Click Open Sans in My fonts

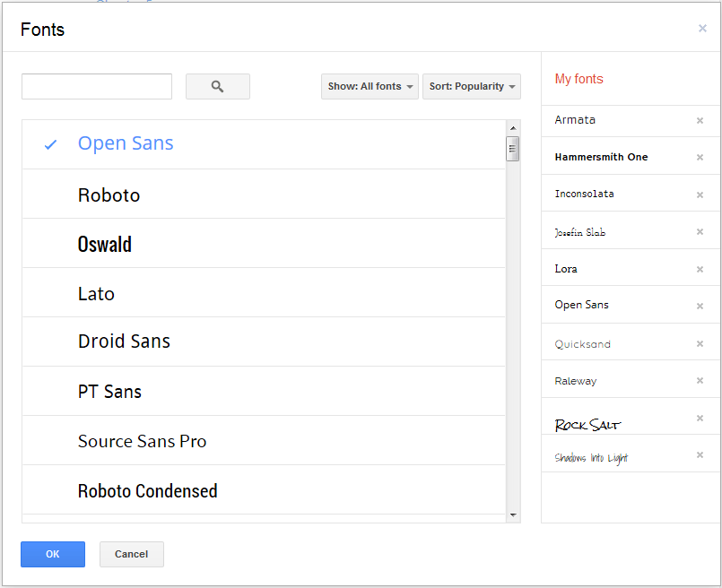point(581,305)
